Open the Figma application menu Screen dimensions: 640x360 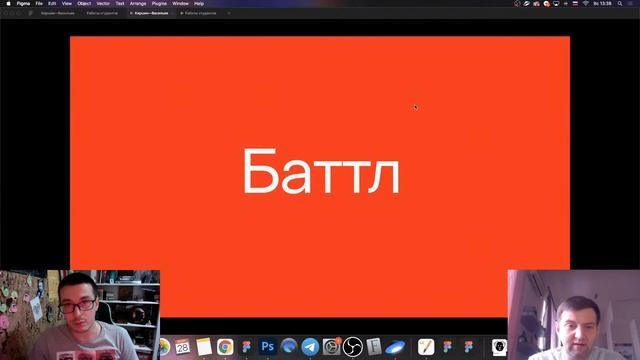coord(23,3)
